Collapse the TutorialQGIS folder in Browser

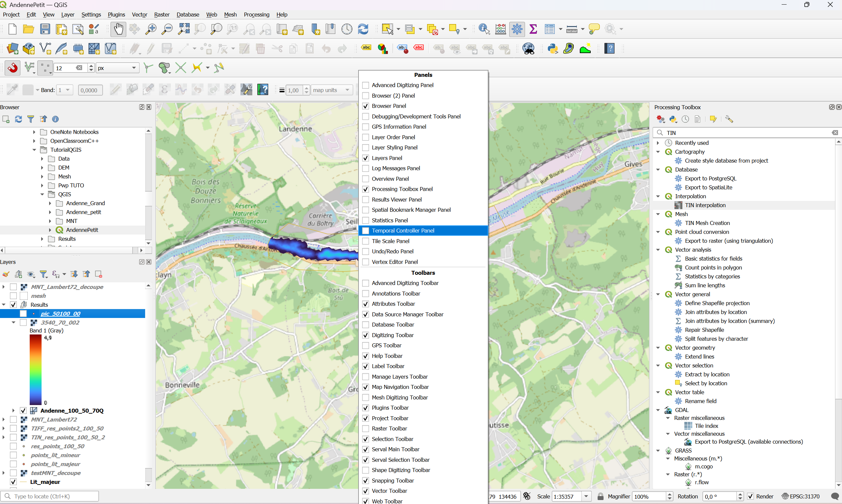(x=34, y=150)
